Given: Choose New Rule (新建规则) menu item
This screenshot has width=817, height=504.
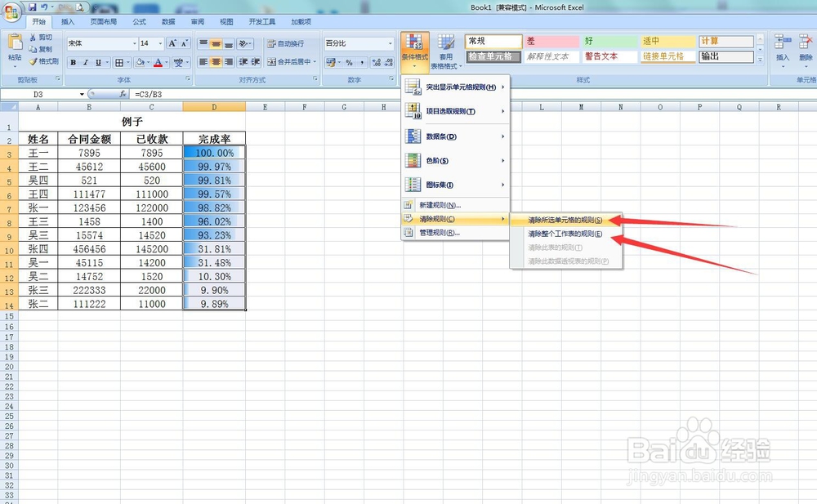Looking at the screenshot, I should (455, 205).
